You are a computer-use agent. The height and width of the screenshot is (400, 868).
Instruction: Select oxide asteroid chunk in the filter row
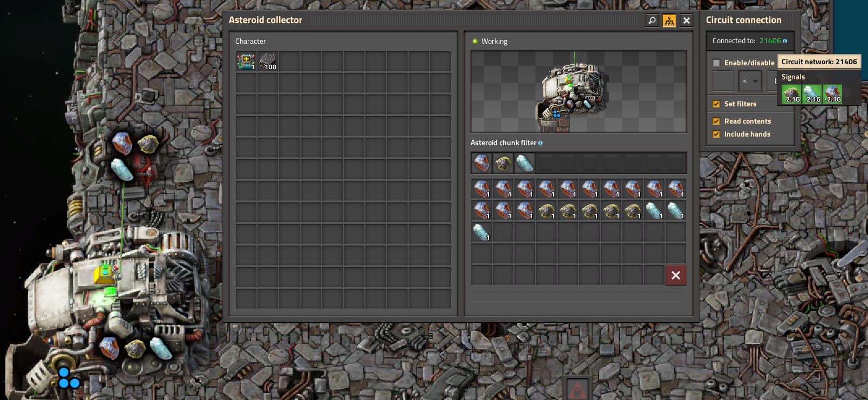point(525,163)
